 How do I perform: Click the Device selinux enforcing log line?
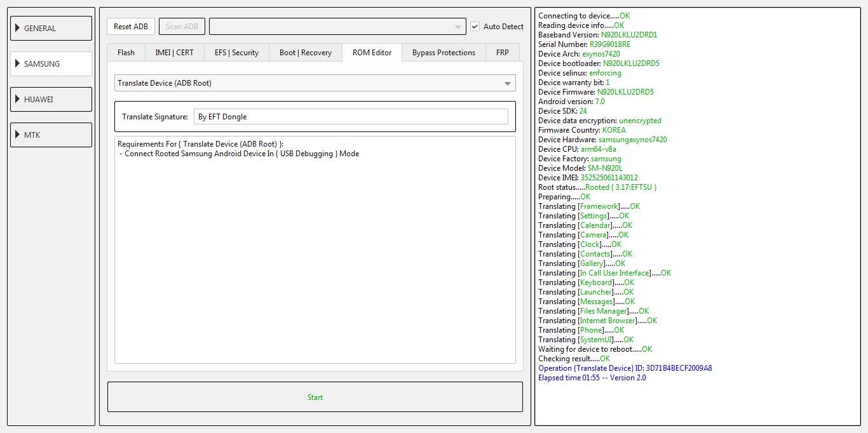(x=580, y=73)
